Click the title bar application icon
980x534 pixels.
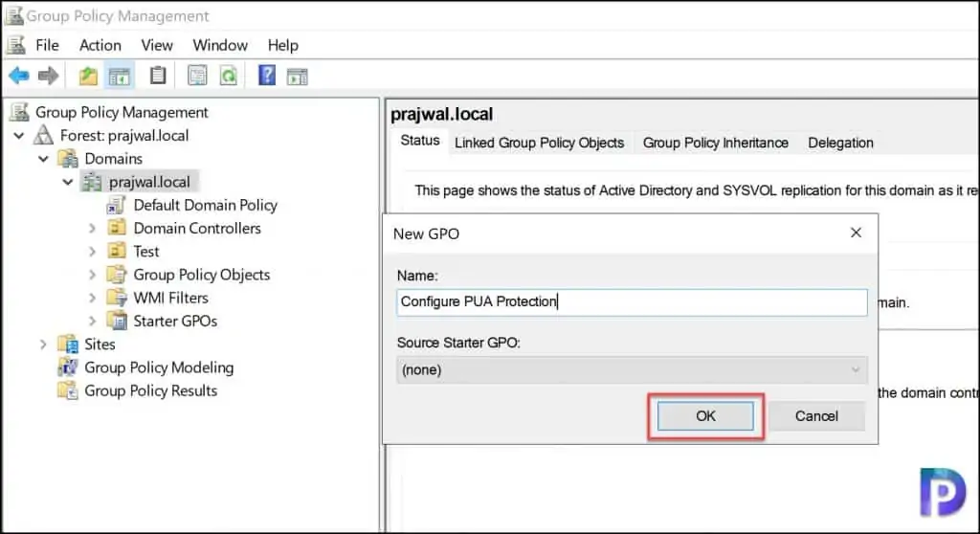tap(13, 15)
